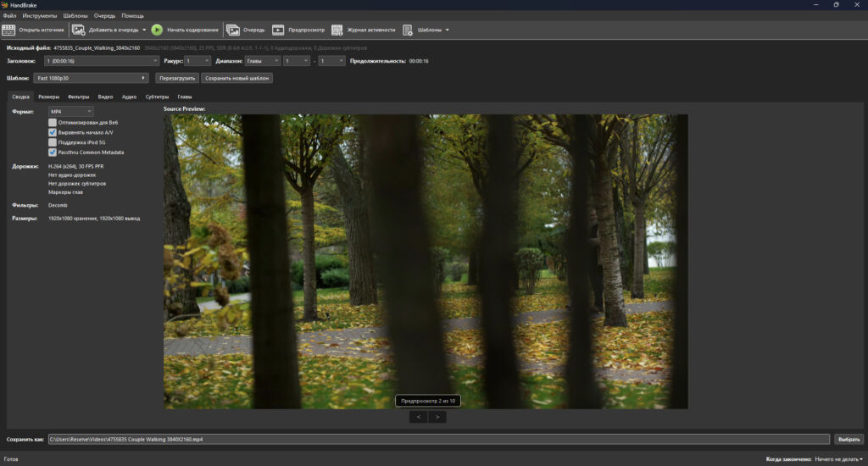Open the Диапазон Главы dropdown
868x466 pixels.
[263, 61]
